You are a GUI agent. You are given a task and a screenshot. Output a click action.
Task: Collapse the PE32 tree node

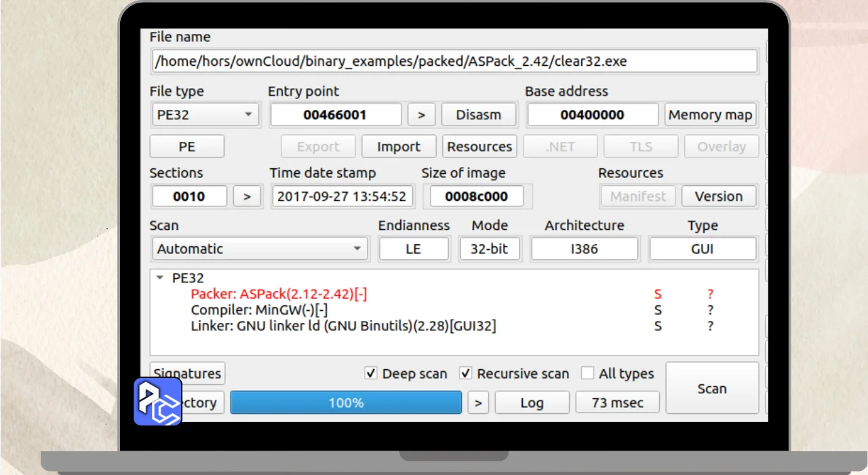point(160,278)
